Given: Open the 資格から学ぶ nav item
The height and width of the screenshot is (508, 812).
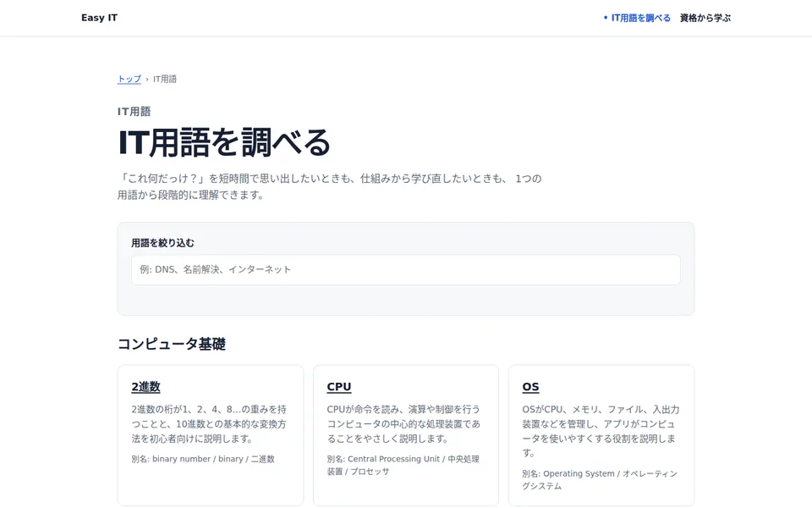Looking at the screenshot, I should (705, 18).
